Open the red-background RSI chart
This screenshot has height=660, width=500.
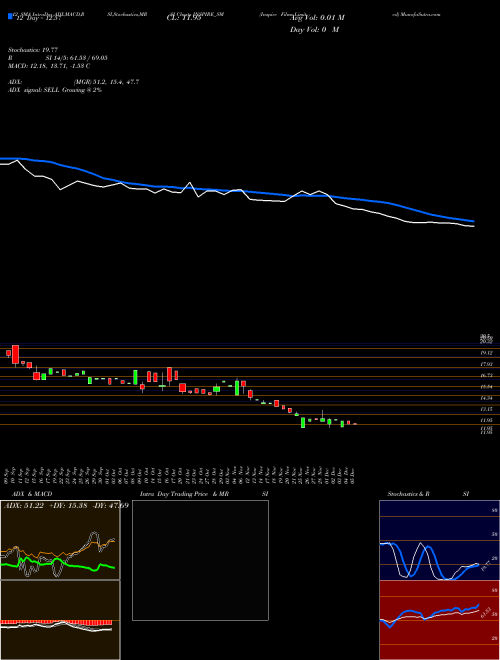[x=439, y=620]
